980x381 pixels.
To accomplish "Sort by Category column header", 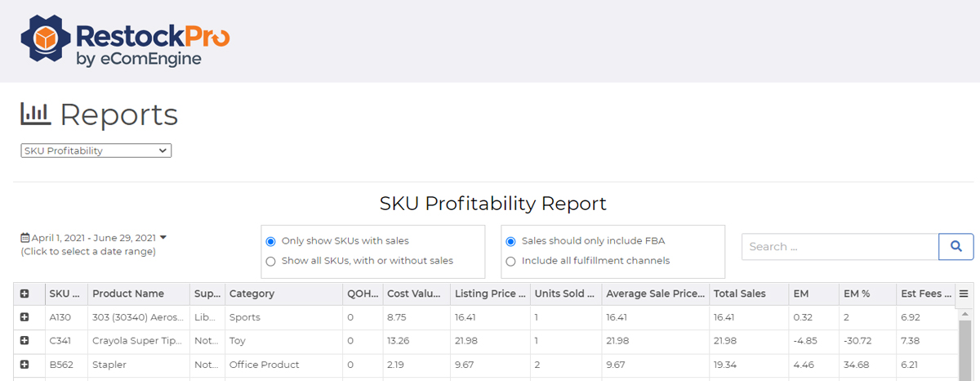I will 252,294.
